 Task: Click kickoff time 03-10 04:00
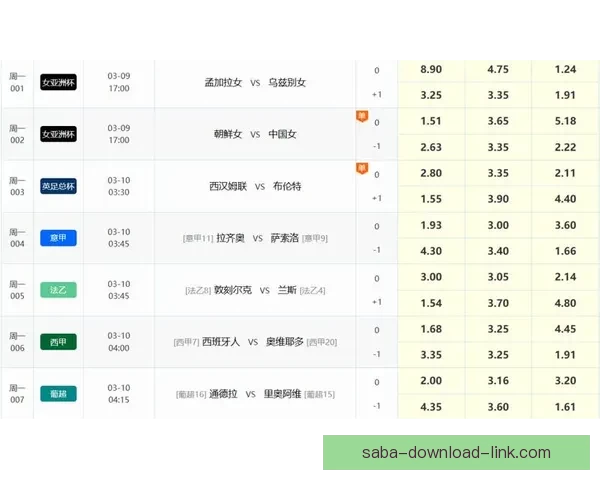point(119,342)
